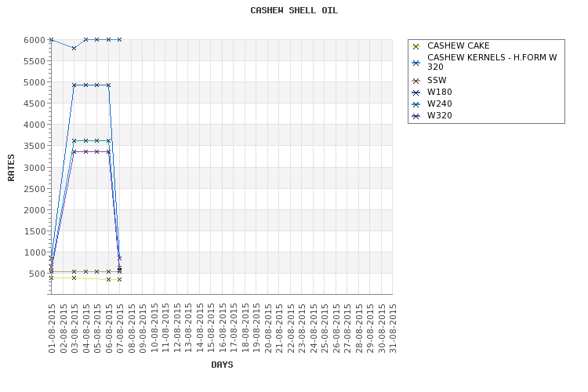This screenshot has width=588, height=392.
Task: Select the W180 legend label
Action: pos(440,92)
